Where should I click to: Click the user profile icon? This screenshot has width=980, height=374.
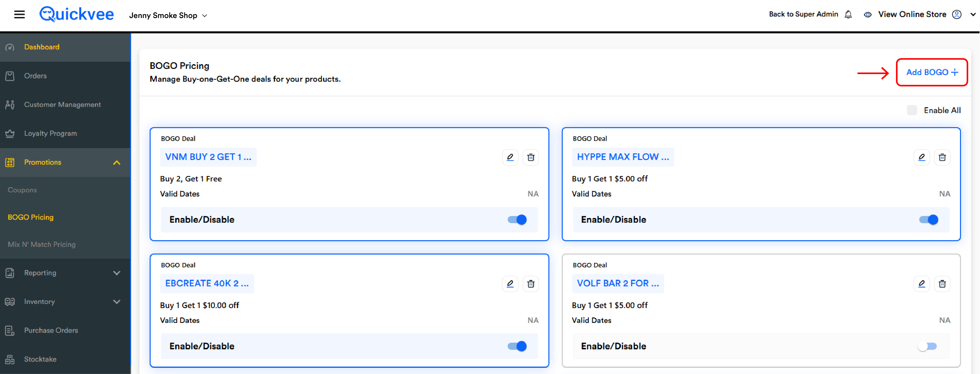(957, 15)
